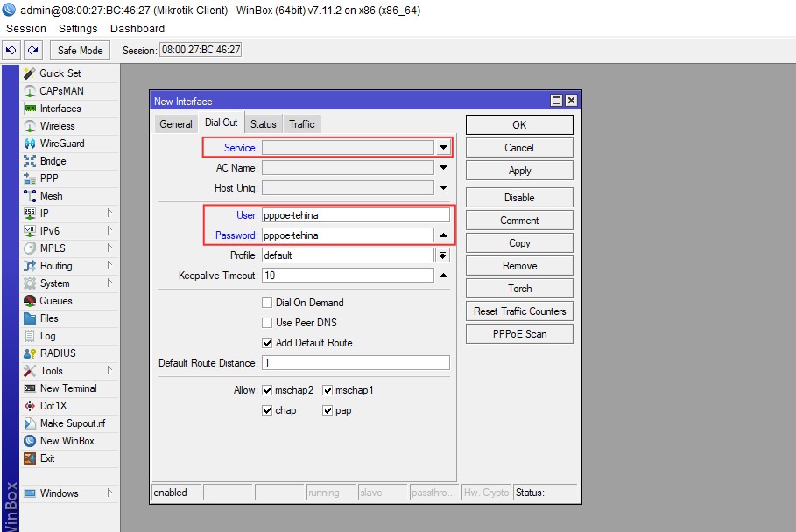
Task: Enable the Dial On Demand checkbox
Action: tap(268, 303)
